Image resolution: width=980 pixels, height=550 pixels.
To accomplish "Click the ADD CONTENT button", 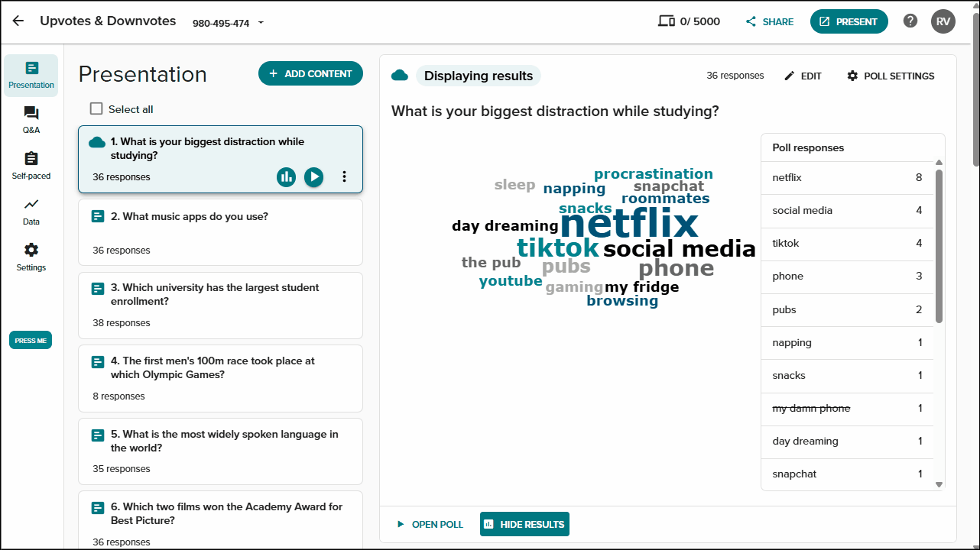I will pos(310,73).
